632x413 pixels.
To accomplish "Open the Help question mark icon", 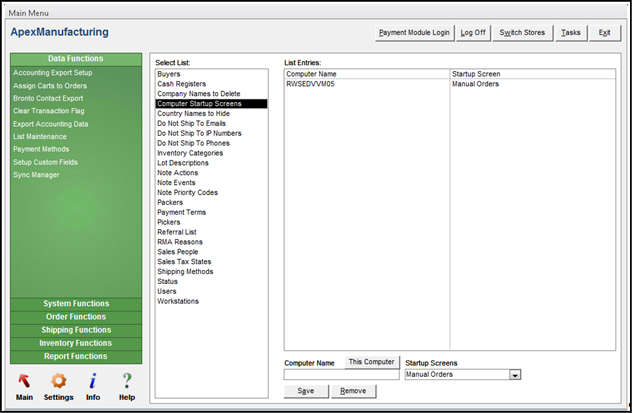I will coord(127,381).
